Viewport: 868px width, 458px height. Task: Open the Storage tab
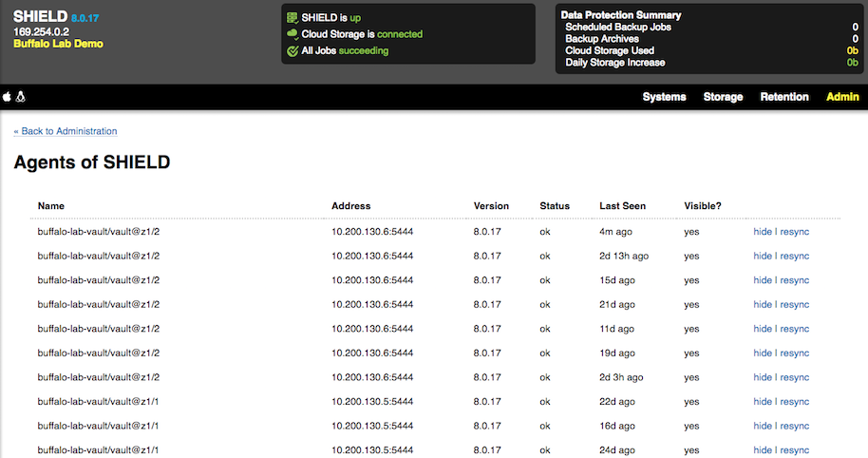[723, 97]
